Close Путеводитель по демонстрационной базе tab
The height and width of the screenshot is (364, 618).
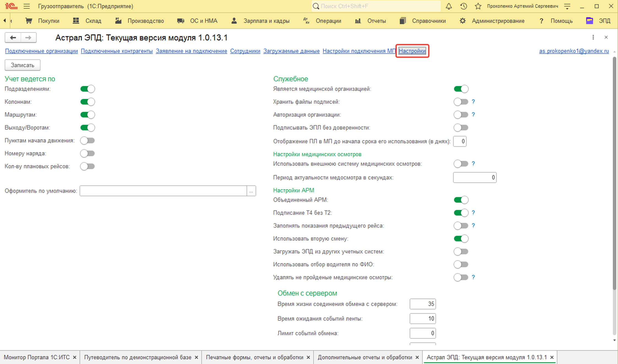196,357
